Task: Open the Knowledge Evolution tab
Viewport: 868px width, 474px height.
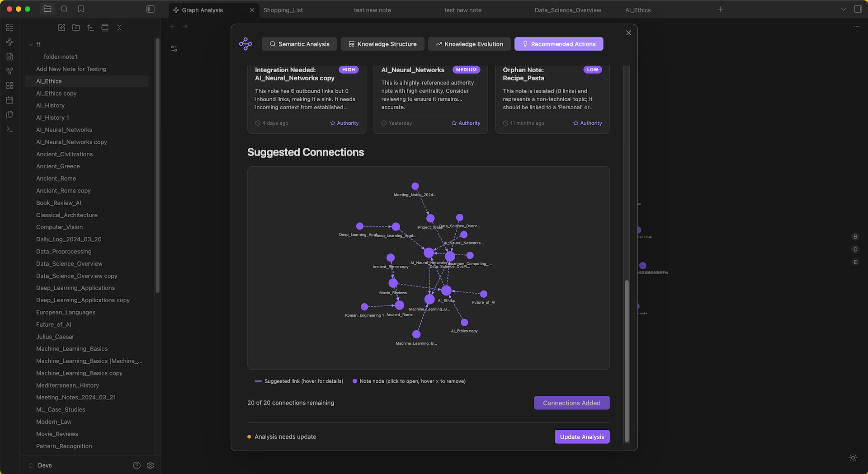Action: (469, 44)
